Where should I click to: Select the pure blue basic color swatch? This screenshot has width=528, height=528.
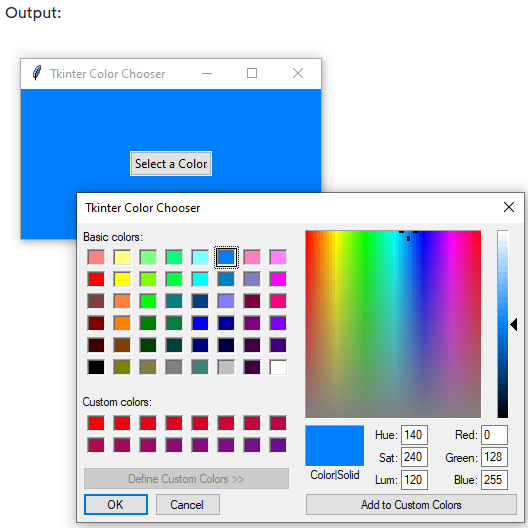[x=200, y=323]
